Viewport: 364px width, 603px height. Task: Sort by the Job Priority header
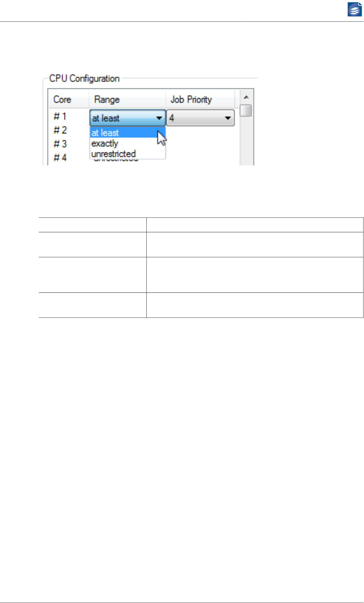(191, 100)
